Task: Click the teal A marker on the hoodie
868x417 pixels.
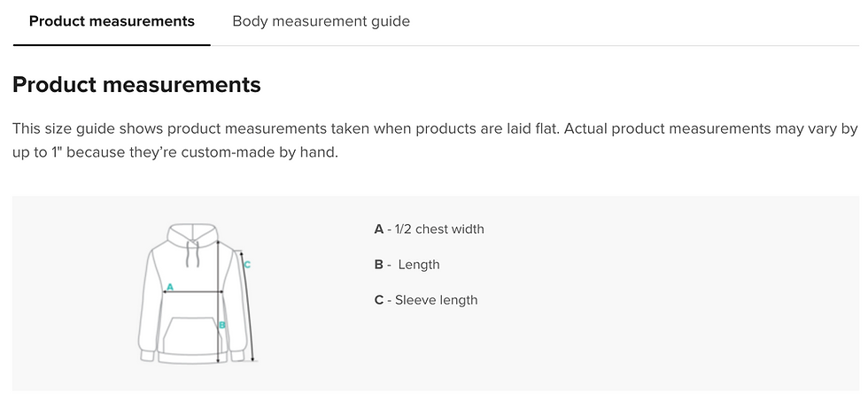Action: click(x=169, y=286)
